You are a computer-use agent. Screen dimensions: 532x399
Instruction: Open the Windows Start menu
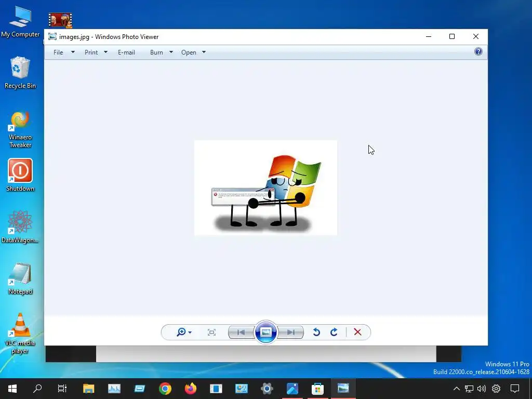pos(12,389)
